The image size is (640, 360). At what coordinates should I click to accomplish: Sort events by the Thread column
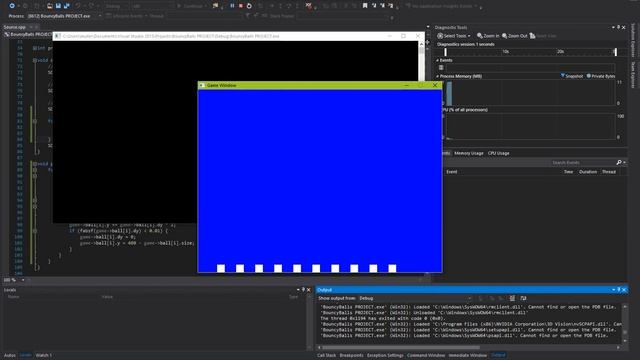coord(609,172)
